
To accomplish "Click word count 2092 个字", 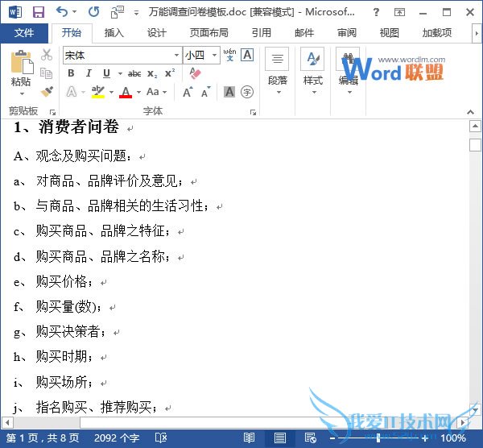I will [x=117, y=438].
